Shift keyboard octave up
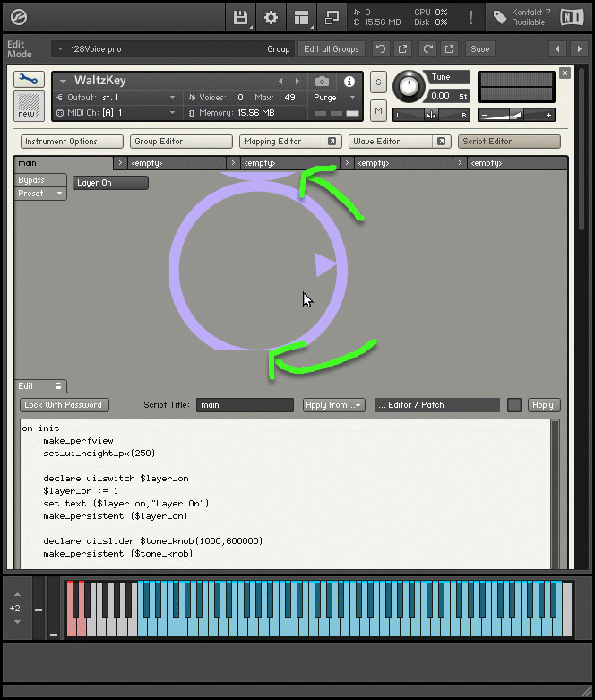Image resolution: width=595 pixels, height=700 pixels. point(17,594)
